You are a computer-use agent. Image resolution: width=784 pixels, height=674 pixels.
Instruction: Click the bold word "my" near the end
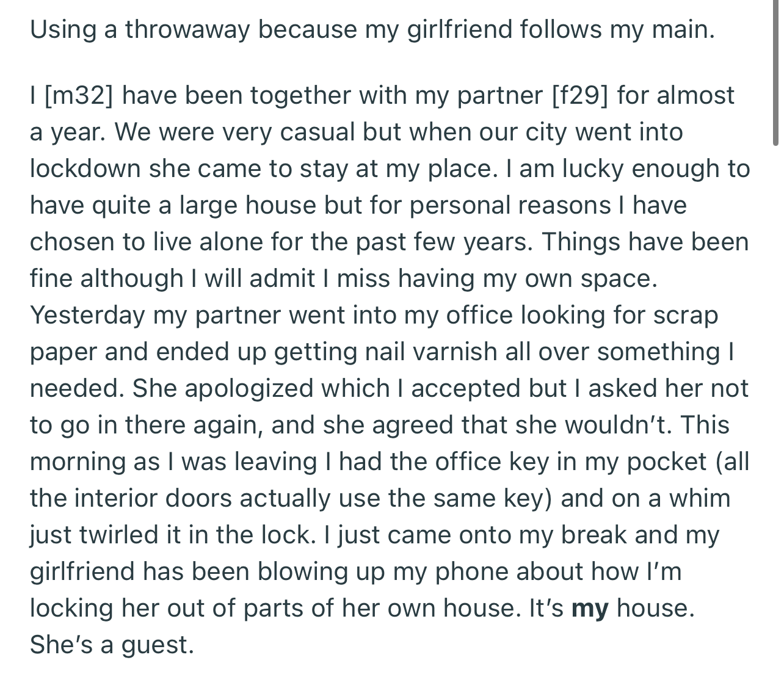[590, 608]
